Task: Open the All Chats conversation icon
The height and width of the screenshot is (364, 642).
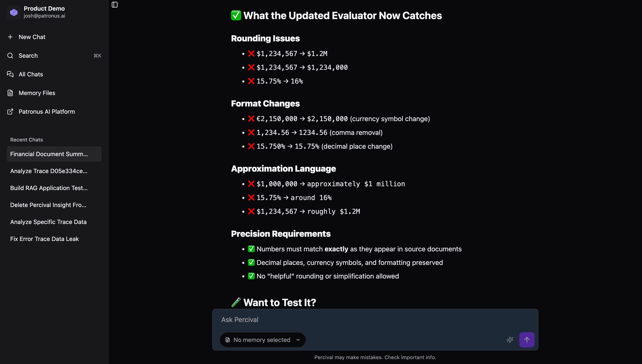Action: pyautogui.click(x=10, y=74)
